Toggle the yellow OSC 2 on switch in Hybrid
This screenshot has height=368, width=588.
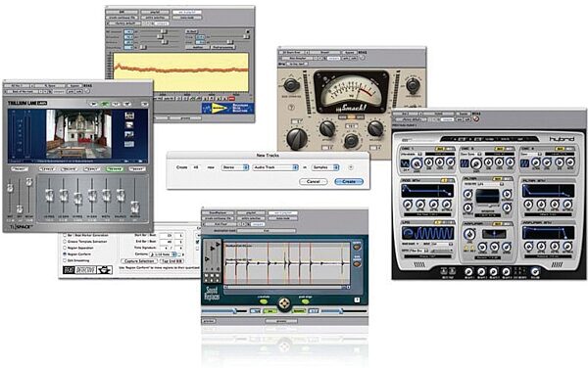[x=499, y=149]
